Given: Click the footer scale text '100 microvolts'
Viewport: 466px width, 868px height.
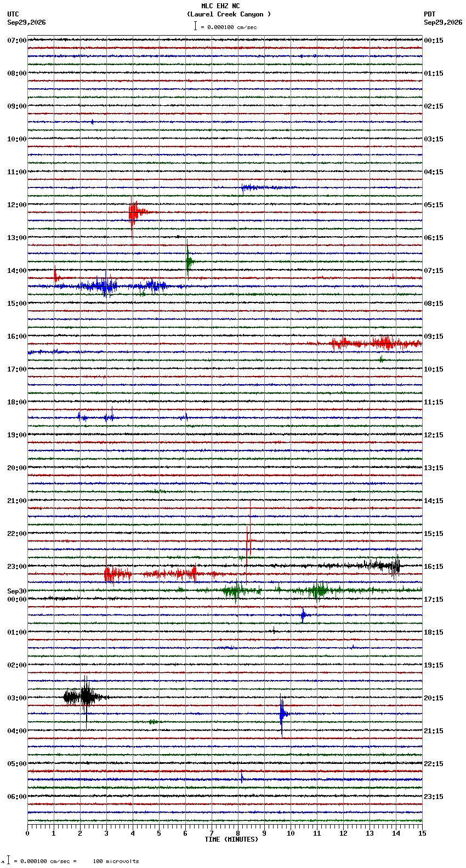Looking at the screenshot, I should 116,861.
